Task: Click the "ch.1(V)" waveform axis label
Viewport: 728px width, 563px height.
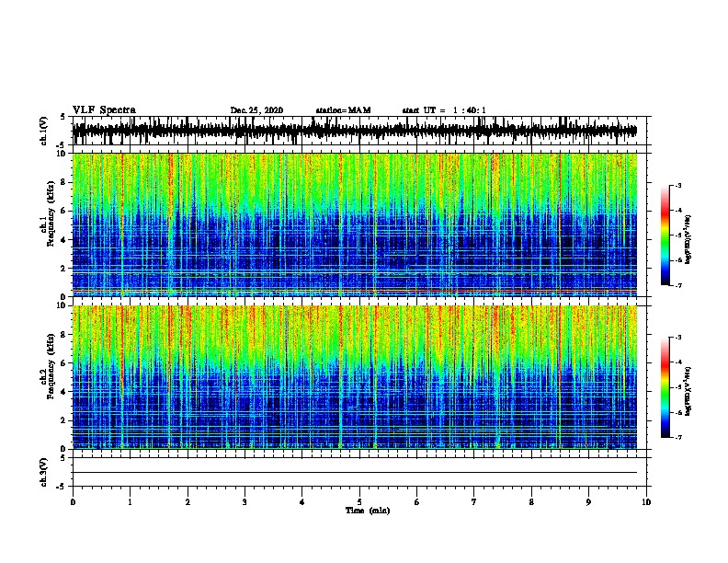Action: tap(44, 131)
